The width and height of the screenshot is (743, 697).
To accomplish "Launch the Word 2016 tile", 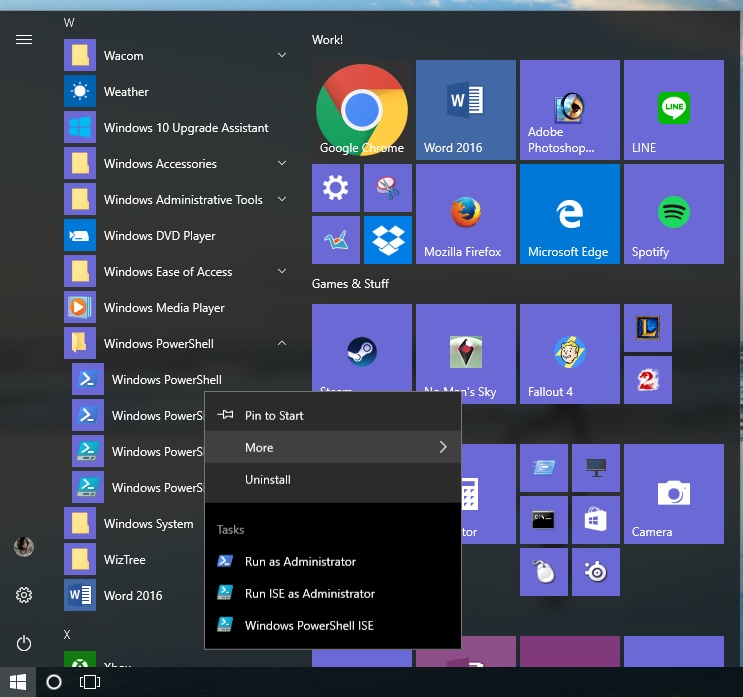I will [466, 109].
